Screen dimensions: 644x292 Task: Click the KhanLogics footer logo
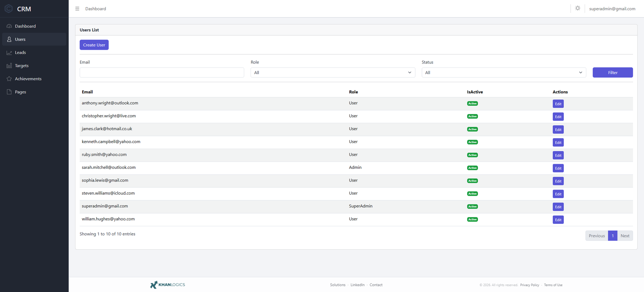[x=168, y=285]
